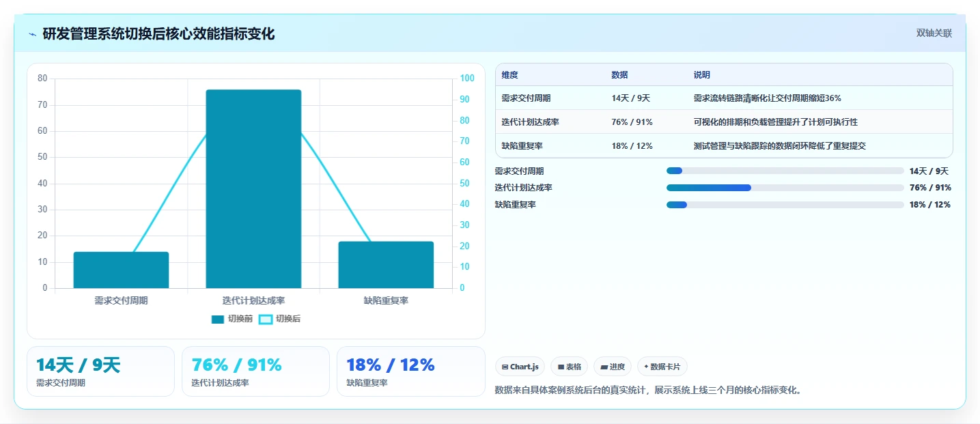Image resolution: width=980 pixels, height=424 pixels.
Task: Click the 数据 column header
Action: coord(619,75)
